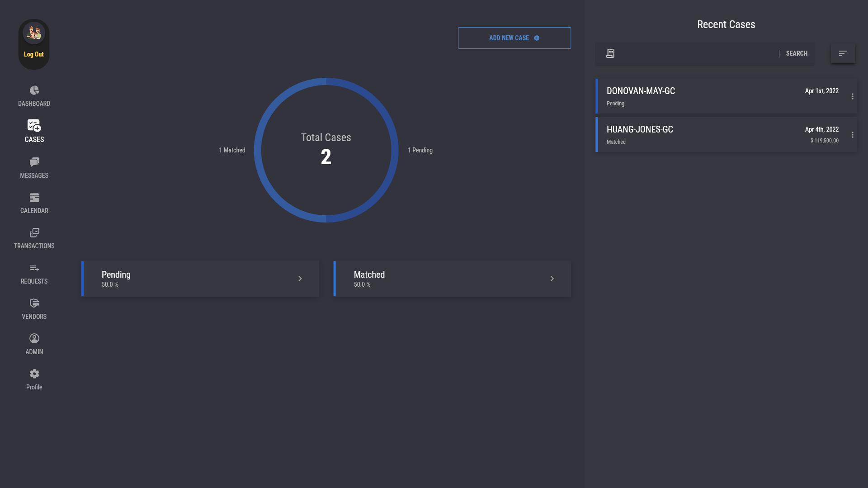Go to Transactions via sidebar icon
Screen dimensions: 868x488
(34, 233)
